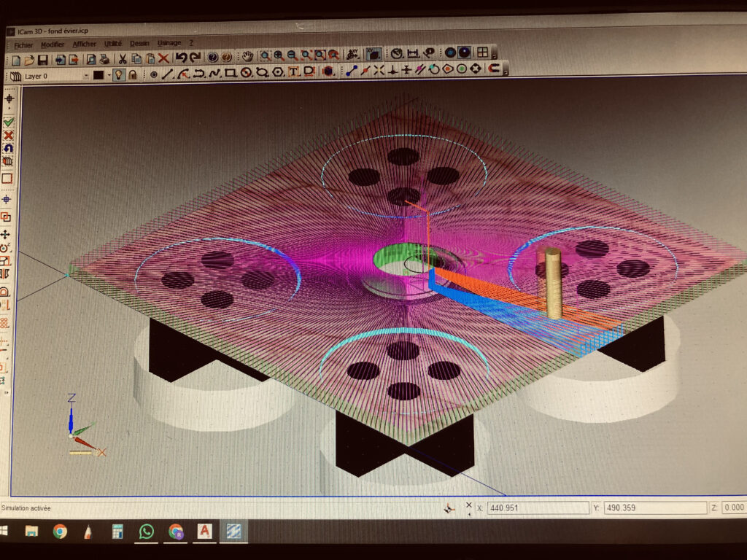
Task: Open the Fichier menu
Action: point(23,45)
